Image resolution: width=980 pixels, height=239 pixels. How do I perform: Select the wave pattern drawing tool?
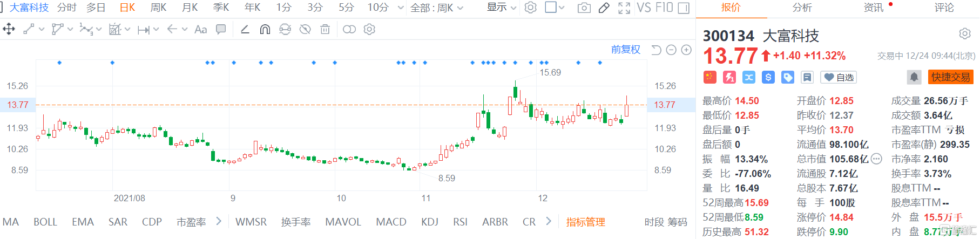point(85,29)
